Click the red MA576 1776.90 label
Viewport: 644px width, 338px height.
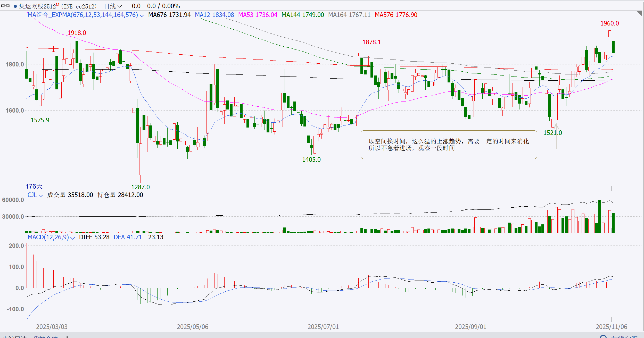[396, 15]
